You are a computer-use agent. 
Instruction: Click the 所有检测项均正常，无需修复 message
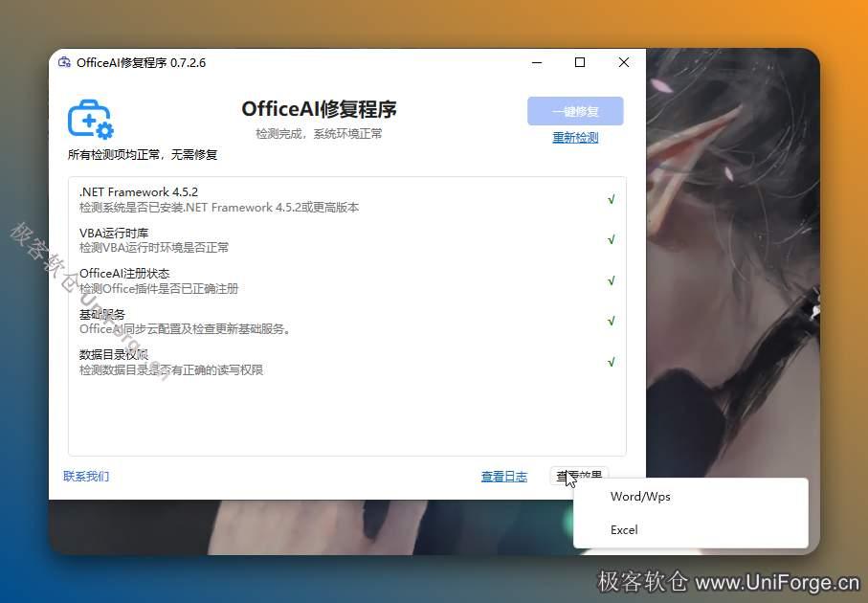click(x=143, y=154)
